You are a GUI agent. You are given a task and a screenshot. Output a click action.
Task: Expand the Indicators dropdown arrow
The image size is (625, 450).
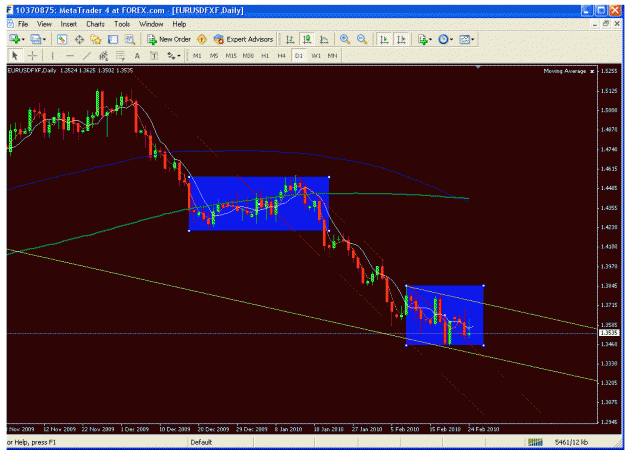pyautogui.click(x=430, y=39)
